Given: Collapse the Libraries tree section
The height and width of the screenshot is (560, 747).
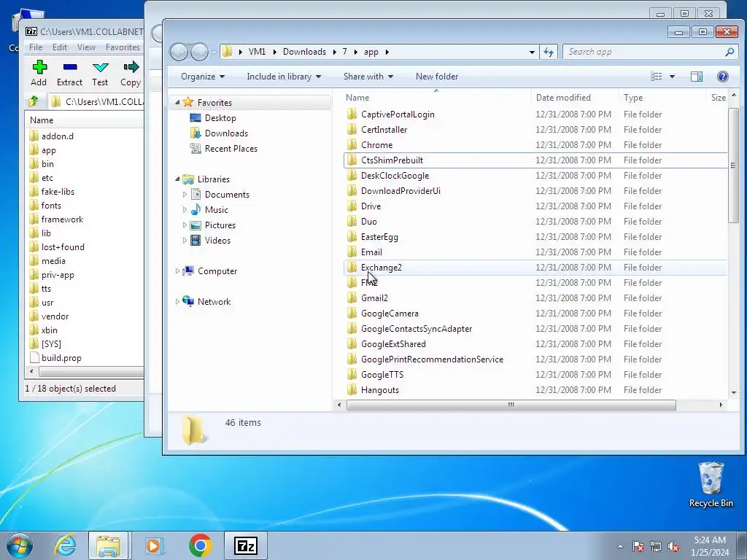Looking at the screenshot, I should click(x=177, y=179).
